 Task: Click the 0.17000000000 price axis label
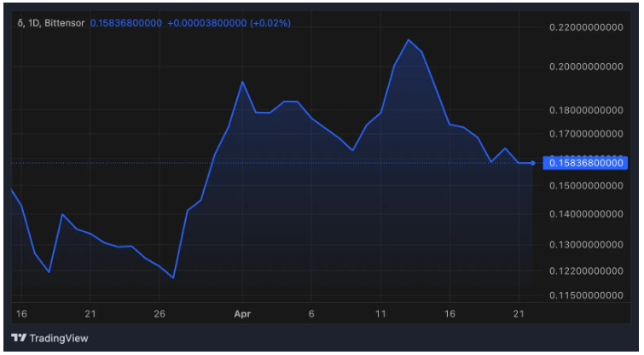coord(587,134)
